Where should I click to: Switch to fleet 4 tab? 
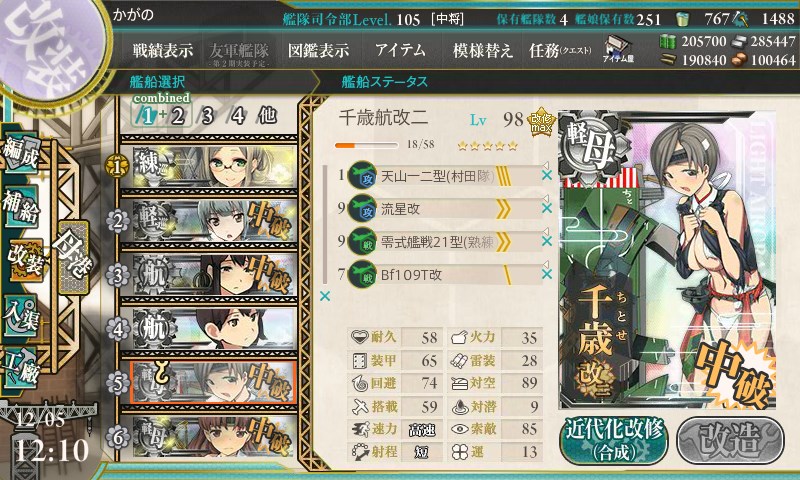click(238, 116)
